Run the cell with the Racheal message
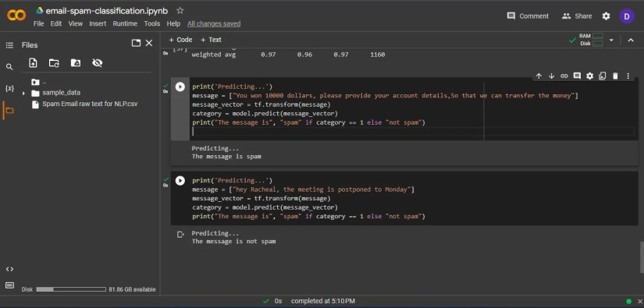The height and width of the screenshot is (308, 644). coord(180,180)
